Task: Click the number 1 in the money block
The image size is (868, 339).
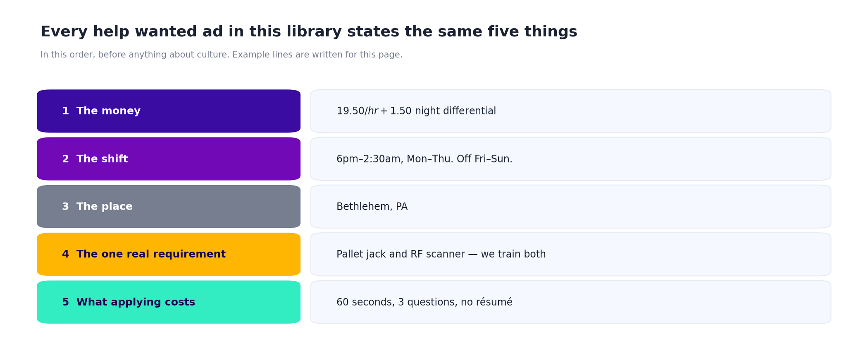Action: click(65, 111)
